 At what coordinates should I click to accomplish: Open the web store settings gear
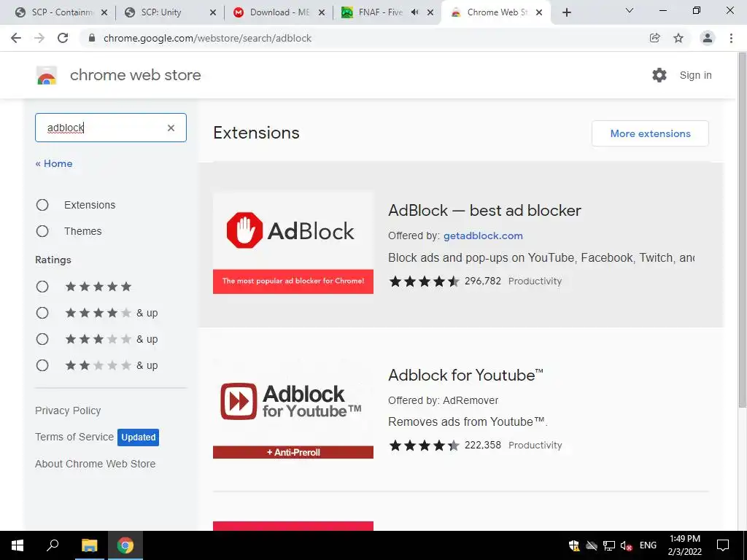tap(659, 75)
